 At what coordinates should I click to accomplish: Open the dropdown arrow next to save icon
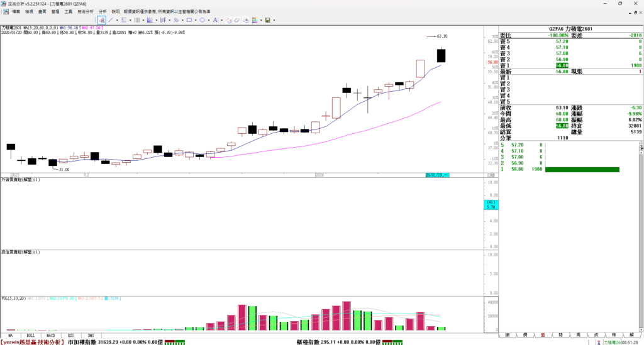(x=274, y=20)
